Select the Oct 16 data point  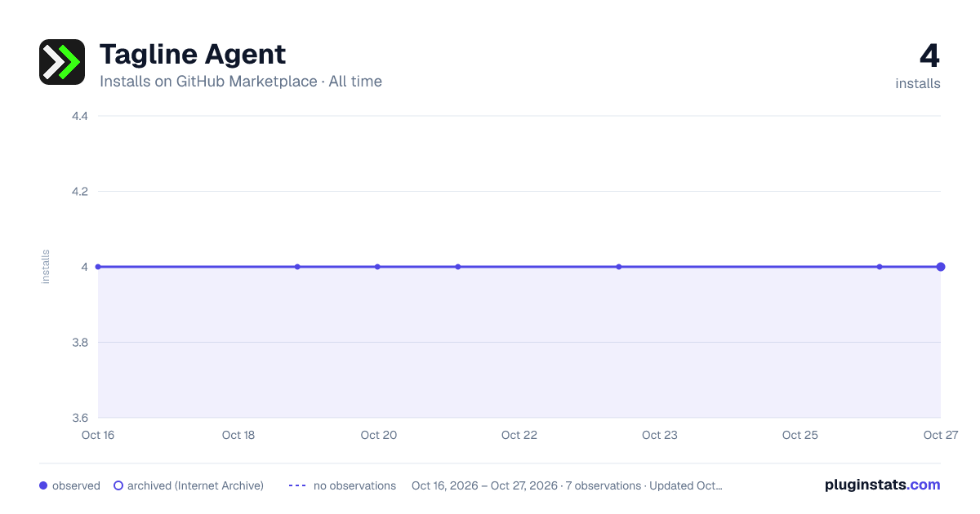pos(98,267)
